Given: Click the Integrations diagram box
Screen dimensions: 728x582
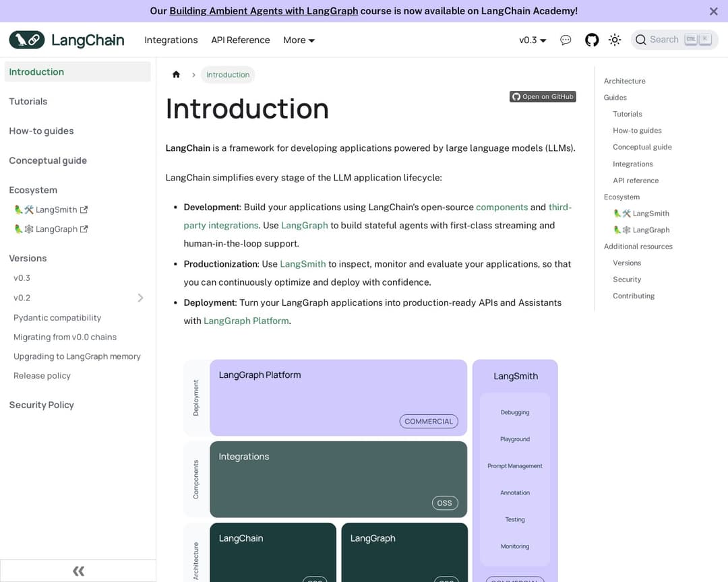Looking at the screenshot, I should click(338, 480).
